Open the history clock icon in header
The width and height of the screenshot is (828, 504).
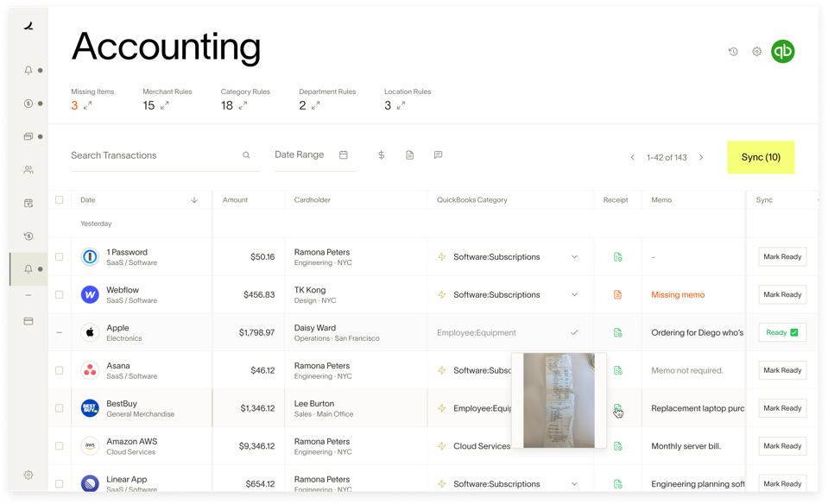[x=733, y=52]
